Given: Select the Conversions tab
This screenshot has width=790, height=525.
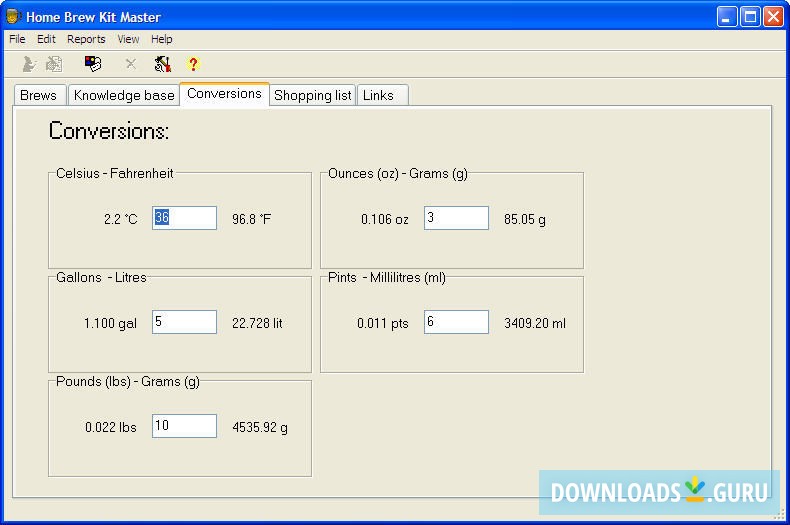Looking at the screenshot, I should tap(224, 94).
